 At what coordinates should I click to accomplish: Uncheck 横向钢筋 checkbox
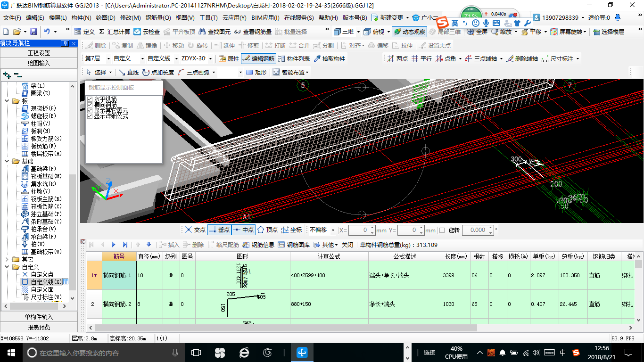click(x=90, y=105)
